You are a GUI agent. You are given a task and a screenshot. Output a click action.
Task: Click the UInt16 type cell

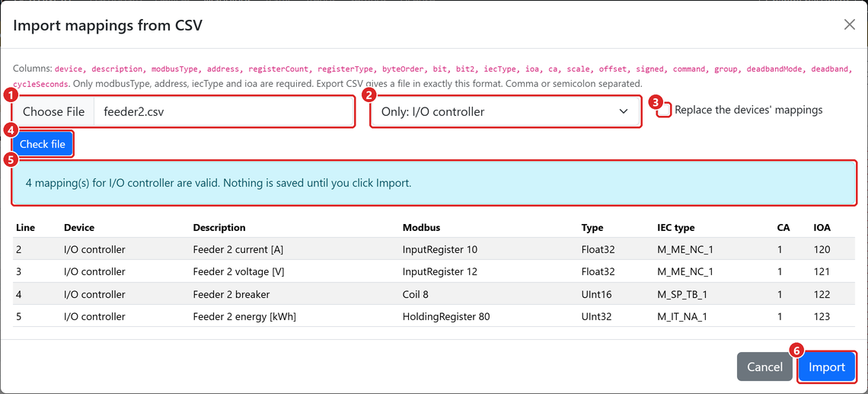tap(596, 294)
